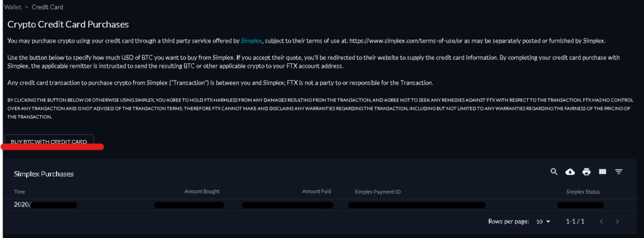644x238 pixels.
Task: Go to the next page arrow
Action: pyautogui.click(x=617, y=222)
